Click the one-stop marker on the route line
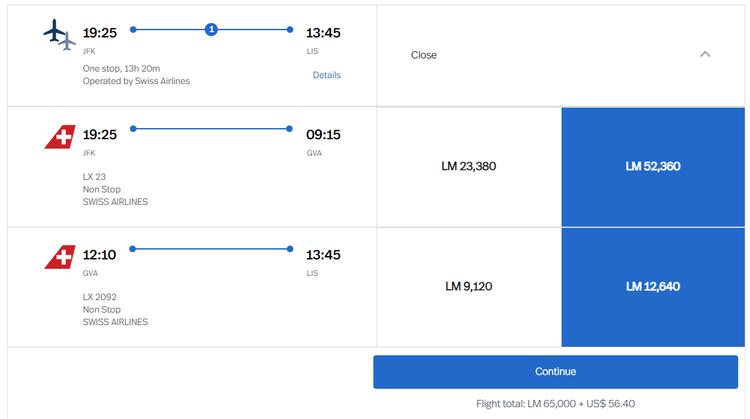The height and width of the screenshot is (419, 750). pyautogui.click(x=211, y=29)
